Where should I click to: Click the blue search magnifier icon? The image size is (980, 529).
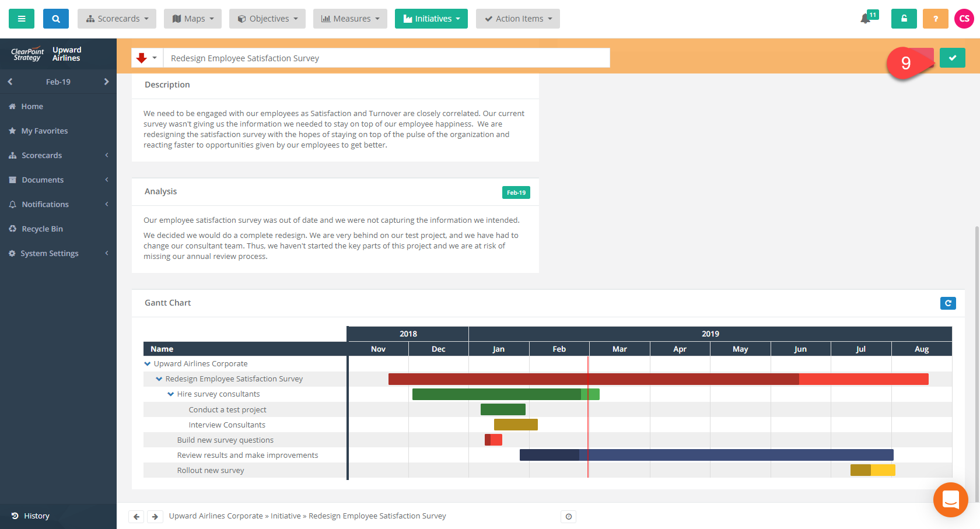click(x=55, y=18)
